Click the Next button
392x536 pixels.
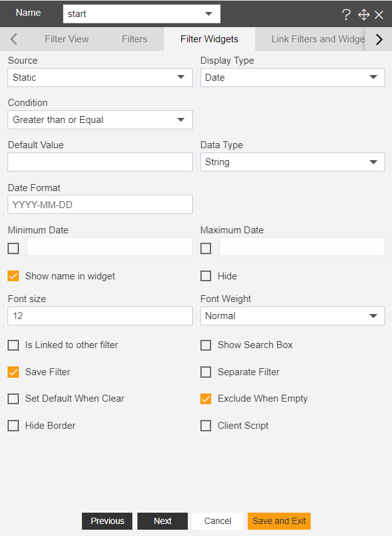pos(163,521)
